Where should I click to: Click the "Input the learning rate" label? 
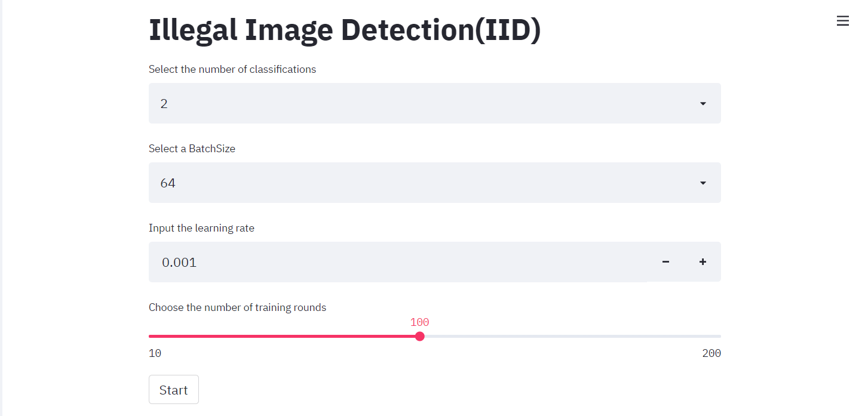click(x=201, y=228)
